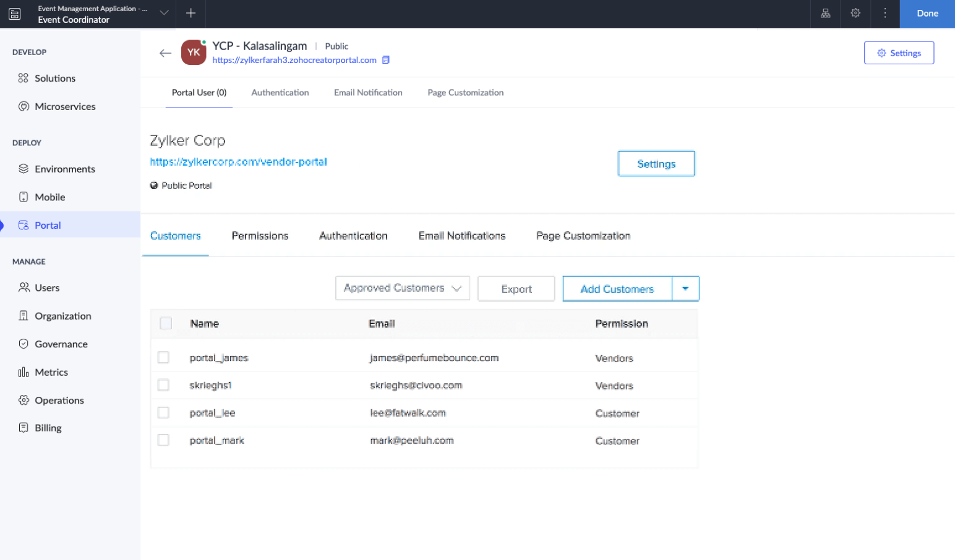Go to Governance in the sidebar

pyautogui.click(x=61, y=344)
